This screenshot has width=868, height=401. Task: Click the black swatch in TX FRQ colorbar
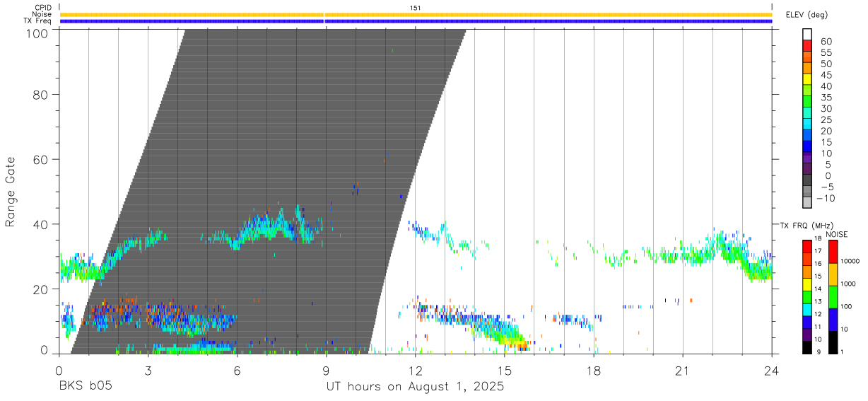point(807,347)
